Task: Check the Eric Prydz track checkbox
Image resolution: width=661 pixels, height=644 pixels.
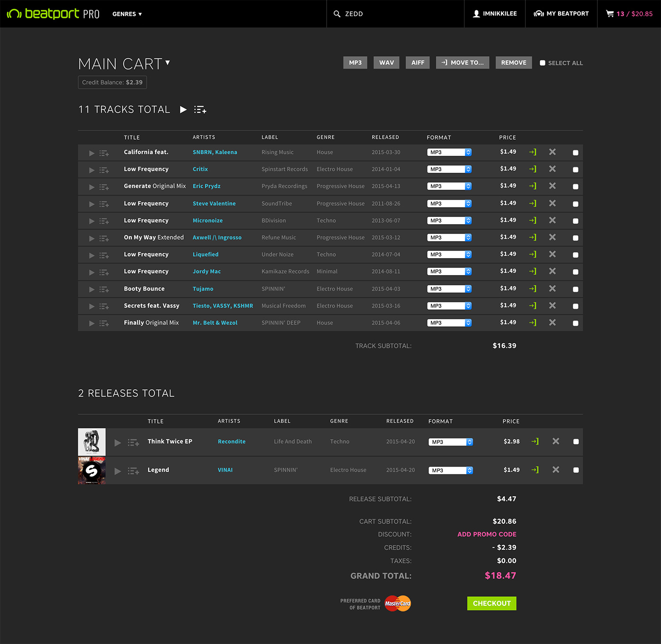Action: 576,186
